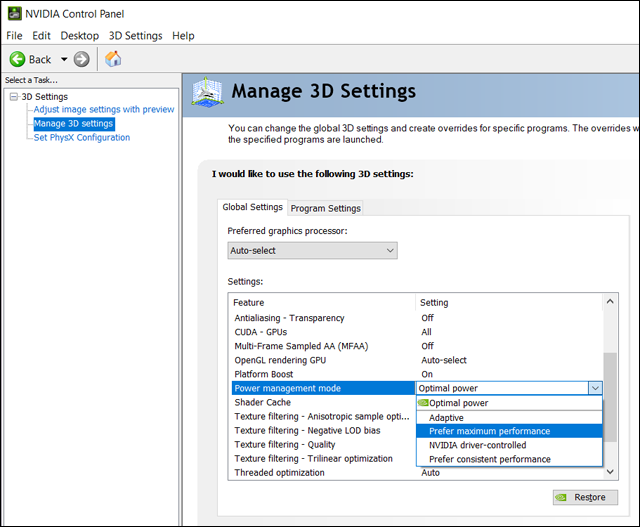
Task: Open the Desktop menu
Action: (80, 36)
